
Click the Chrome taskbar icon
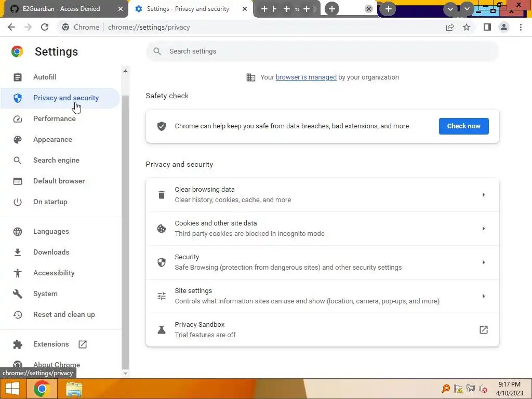click(42, 389)
